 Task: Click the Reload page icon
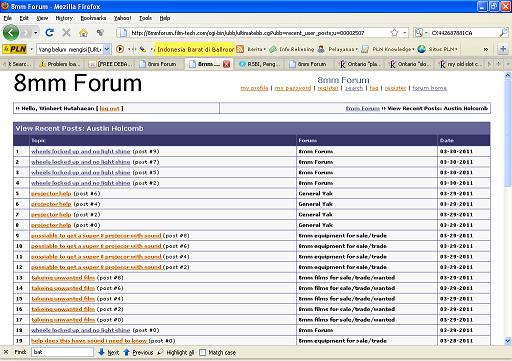(x=50, y=32)
